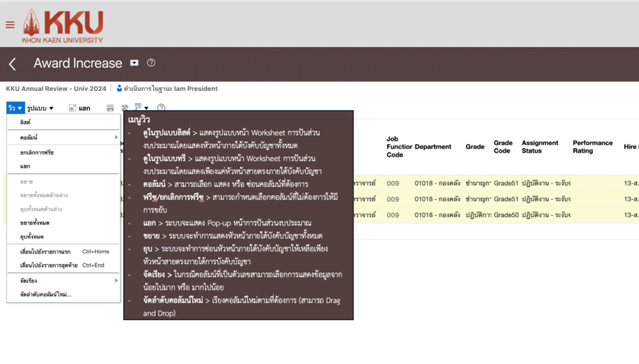
Task: Collapse the วิว view menu dropdown
Action: pyautogui.click(x=16, y=108)
